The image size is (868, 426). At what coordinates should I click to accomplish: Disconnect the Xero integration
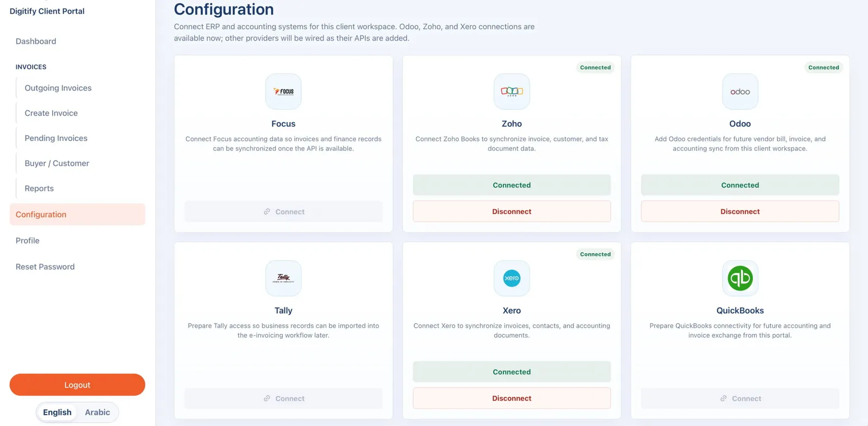pyautogui.click(x=512, y=398)
